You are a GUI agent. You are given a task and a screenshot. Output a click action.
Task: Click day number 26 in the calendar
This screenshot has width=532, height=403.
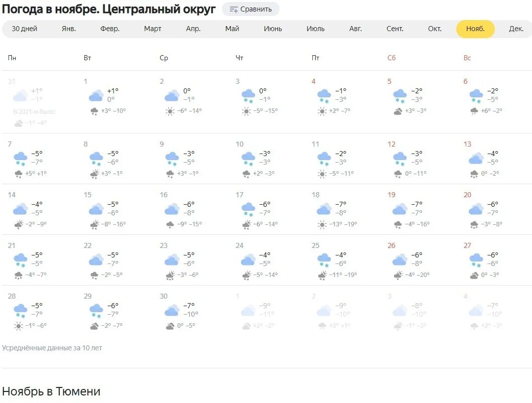click(x=391, y=245)
